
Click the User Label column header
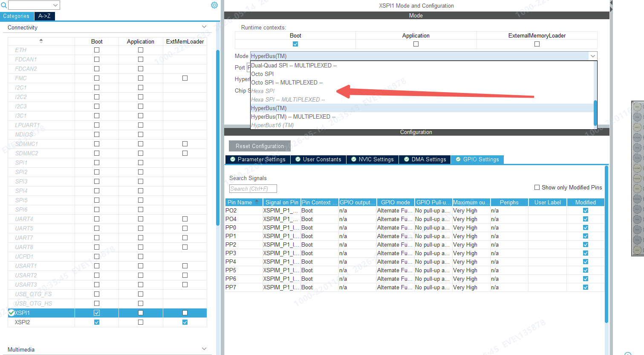click(x=548, y=202)
